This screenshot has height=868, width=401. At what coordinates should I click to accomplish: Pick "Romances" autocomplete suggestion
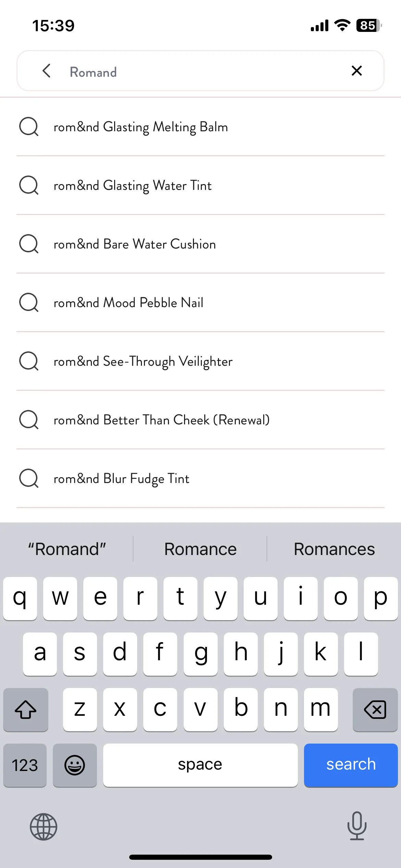pyautogui.click(x=334, y=549)
